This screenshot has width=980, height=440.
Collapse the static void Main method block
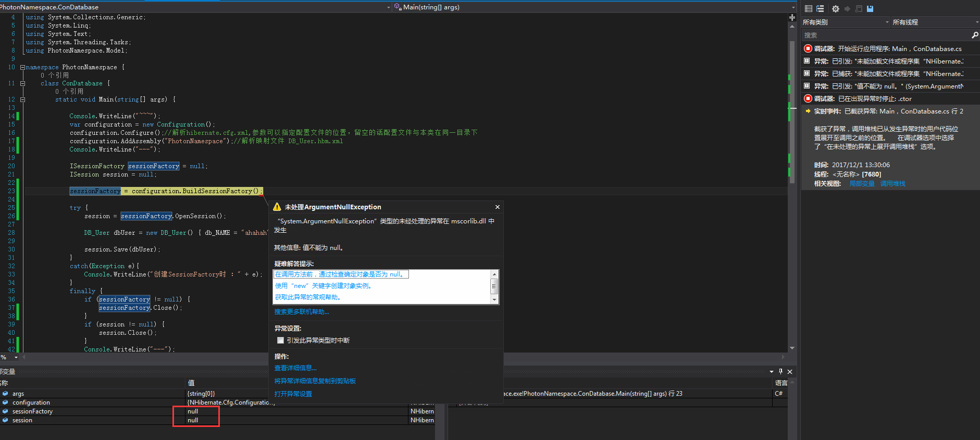(x=22, y=99)
